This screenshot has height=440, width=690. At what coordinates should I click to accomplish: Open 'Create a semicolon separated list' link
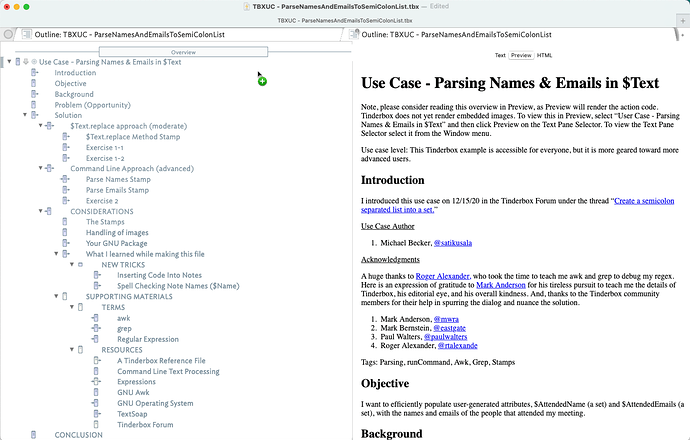point(518,205)
